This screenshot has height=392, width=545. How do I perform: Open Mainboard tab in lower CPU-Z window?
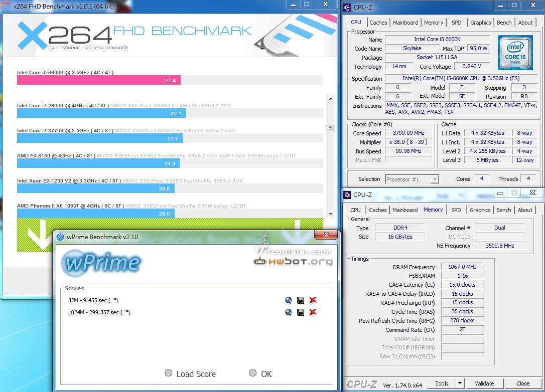405,210
